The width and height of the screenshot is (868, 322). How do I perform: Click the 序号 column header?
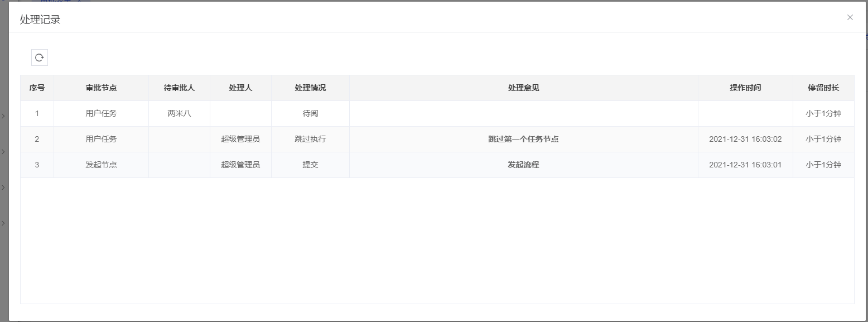(x=37, y=88)
